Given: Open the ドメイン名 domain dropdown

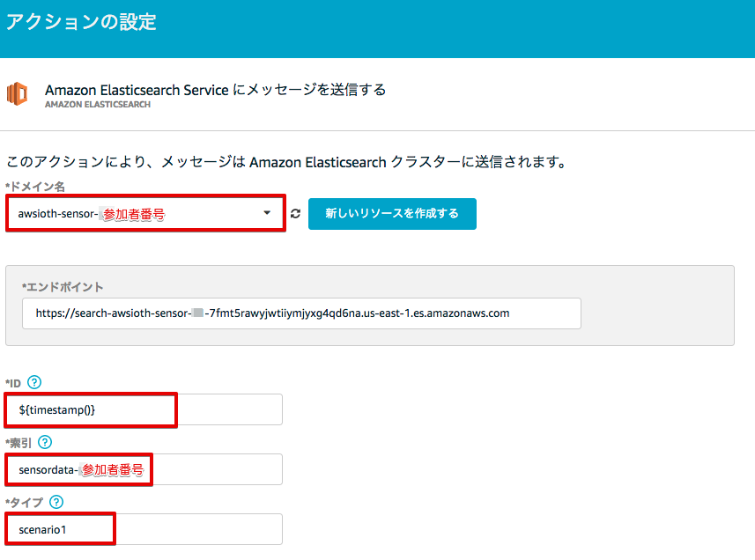Looking at the screenshot, I should pos(145,214).
